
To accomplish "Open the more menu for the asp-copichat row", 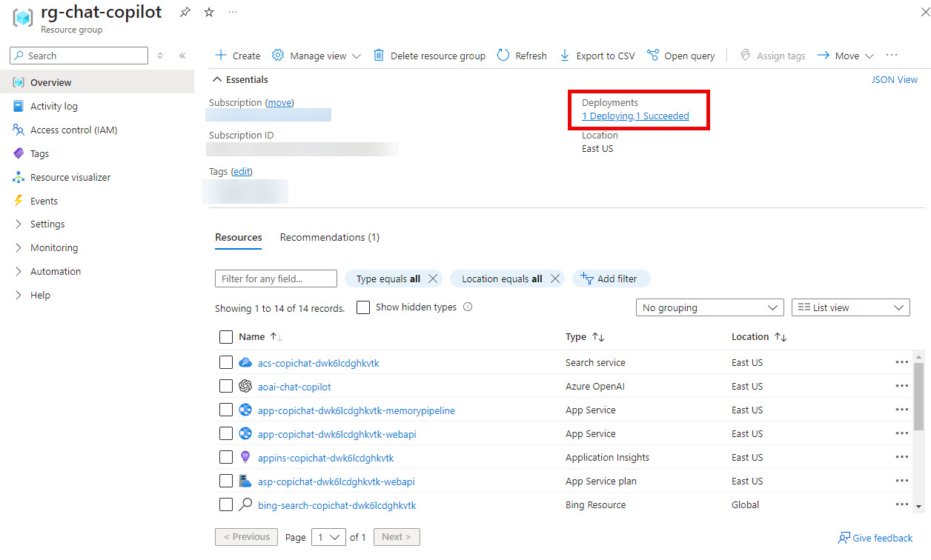I will pos(901,481).
